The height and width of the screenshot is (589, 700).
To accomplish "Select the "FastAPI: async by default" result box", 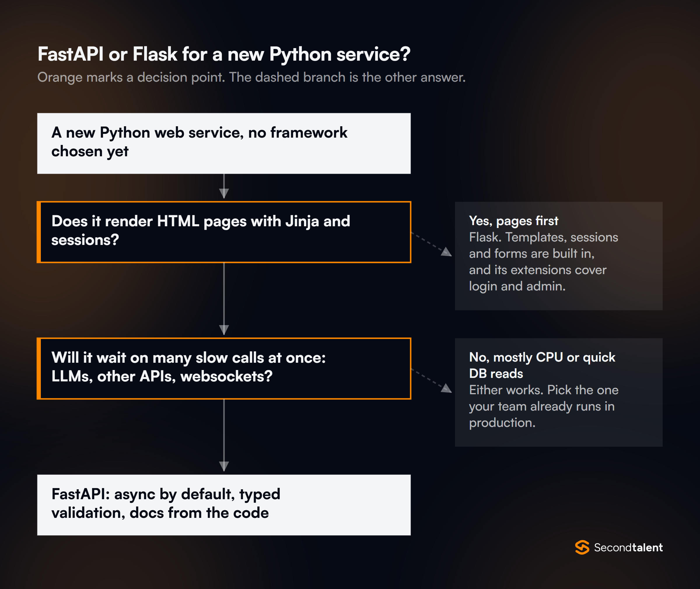I will tap(224, 505).
